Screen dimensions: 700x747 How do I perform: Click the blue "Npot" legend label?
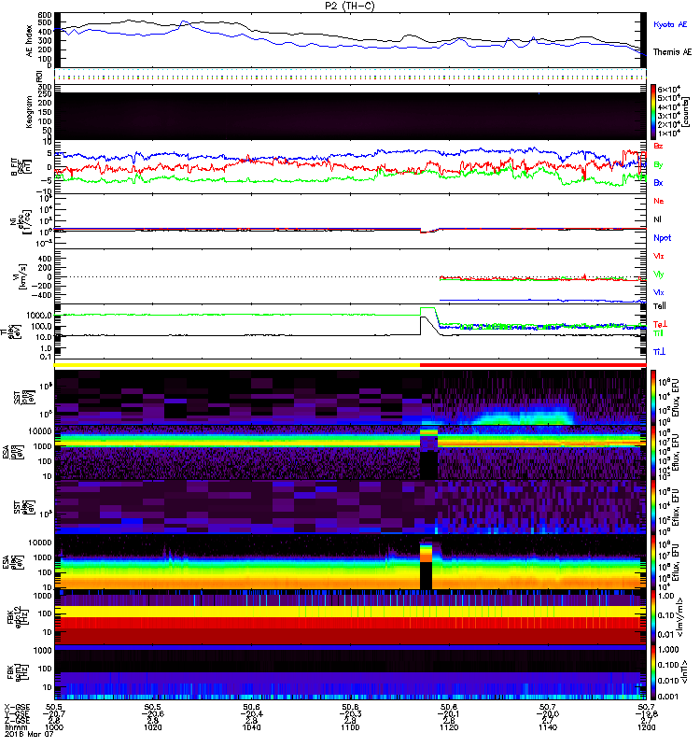point(662,238)
